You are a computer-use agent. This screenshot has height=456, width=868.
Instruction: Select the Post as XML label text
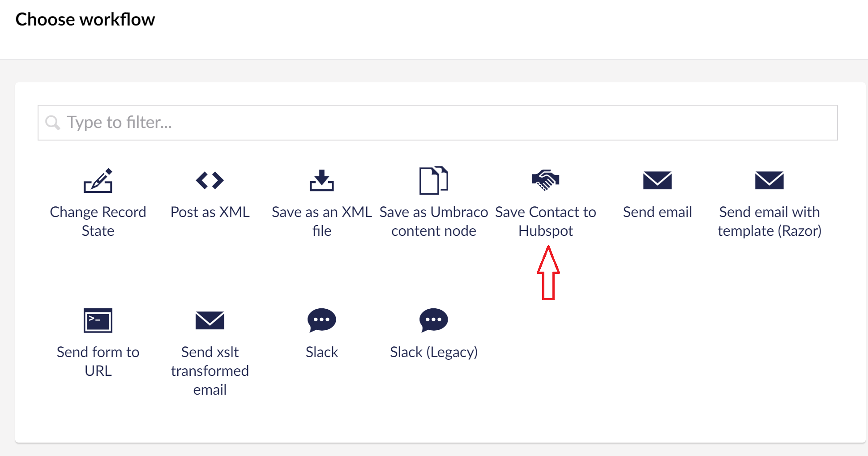(210, 212)
